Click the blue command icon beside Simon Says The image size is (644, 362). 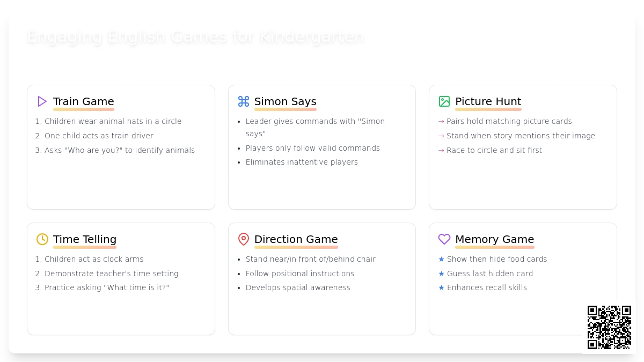[244, 101]
